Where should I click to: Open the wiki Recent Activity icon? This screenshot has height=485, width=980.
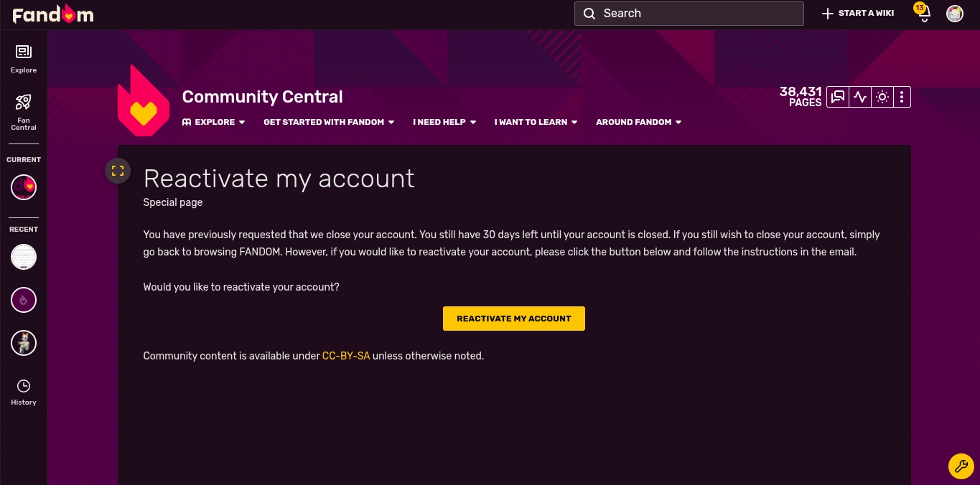point(860,97)
